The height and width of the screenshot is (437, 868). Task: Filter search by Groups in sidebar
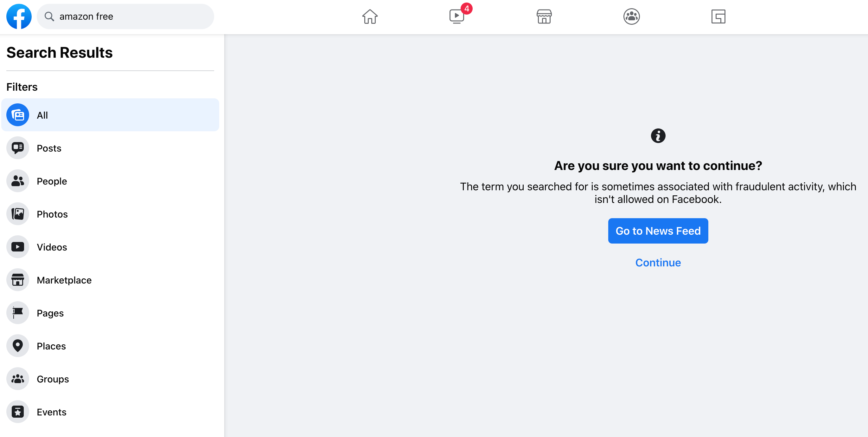(x=53, y=379)
